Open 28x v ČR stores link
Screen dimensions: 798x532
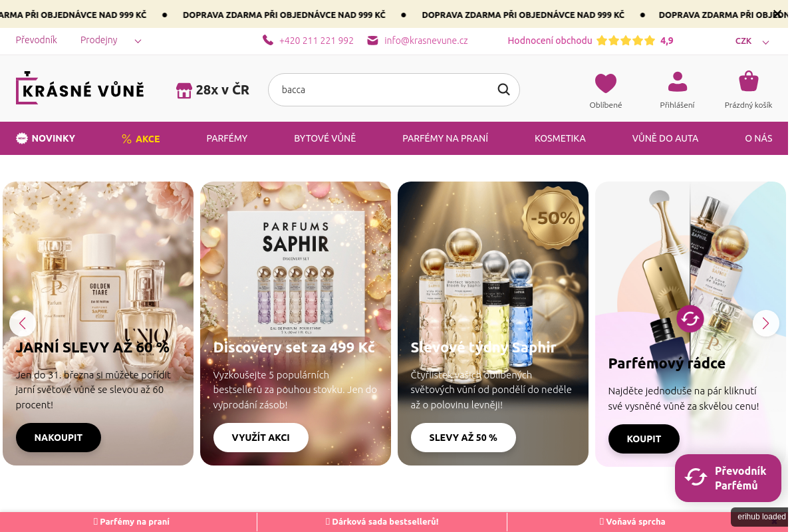point(222,90)
